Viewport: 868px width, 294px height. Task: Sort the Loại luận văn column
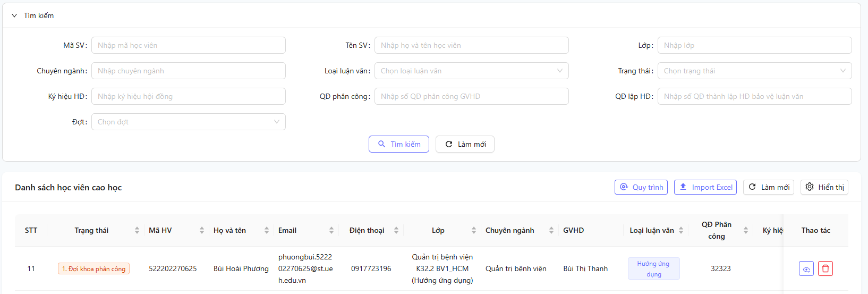tap(681, 230)
